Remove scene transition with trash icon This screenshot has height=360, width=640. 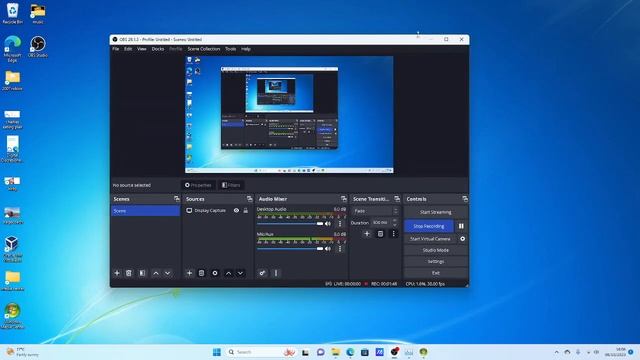tap(380, 234)
